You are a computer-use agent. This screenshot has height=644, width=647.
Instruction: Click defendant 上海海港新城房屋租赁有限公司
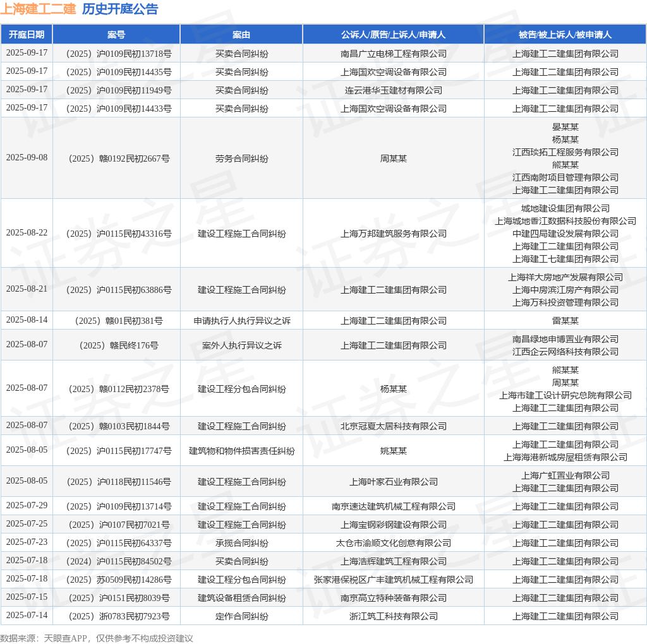point(565,457)
